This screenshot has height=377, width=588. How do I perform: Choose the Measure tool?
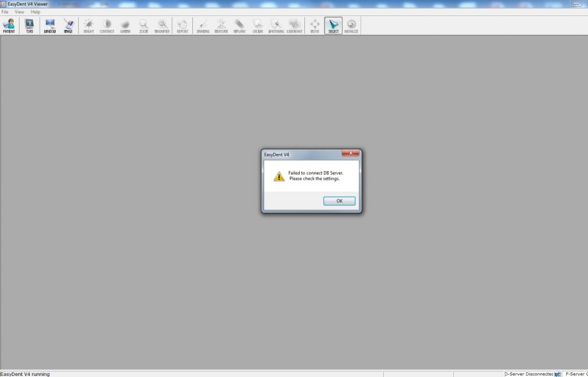pyautogui.click(x=221, y=26)
